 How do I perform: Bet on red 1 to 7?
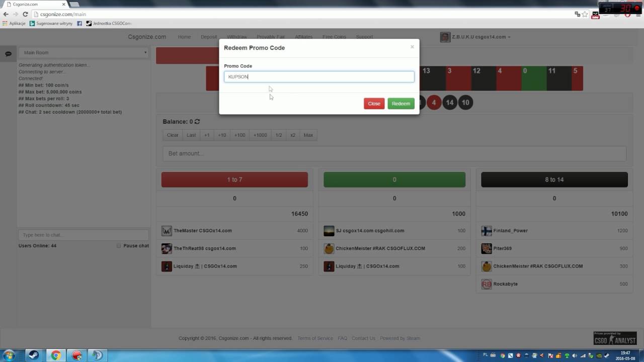pyautogui.click(x=234, y=179)
